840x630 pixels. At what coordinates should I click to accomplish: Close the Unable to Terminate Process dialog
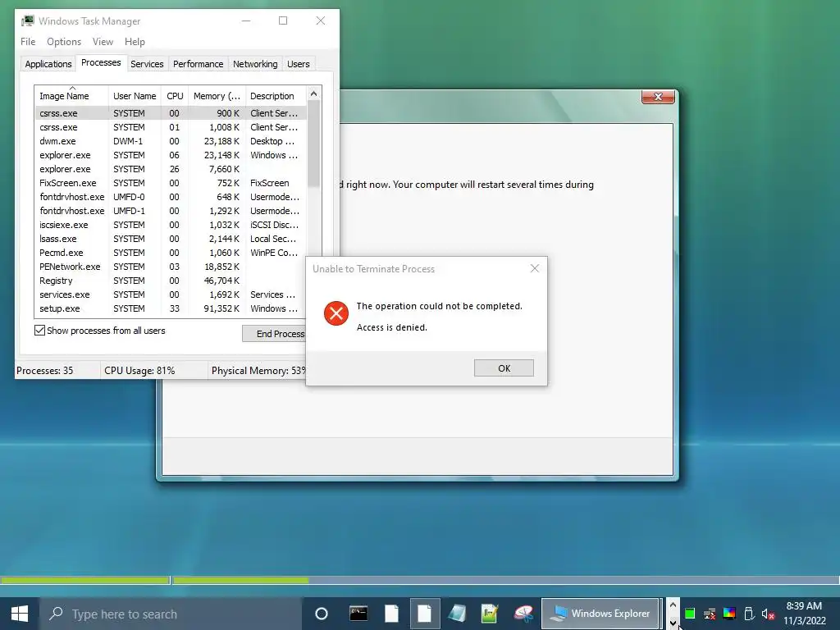pos(535,268)
